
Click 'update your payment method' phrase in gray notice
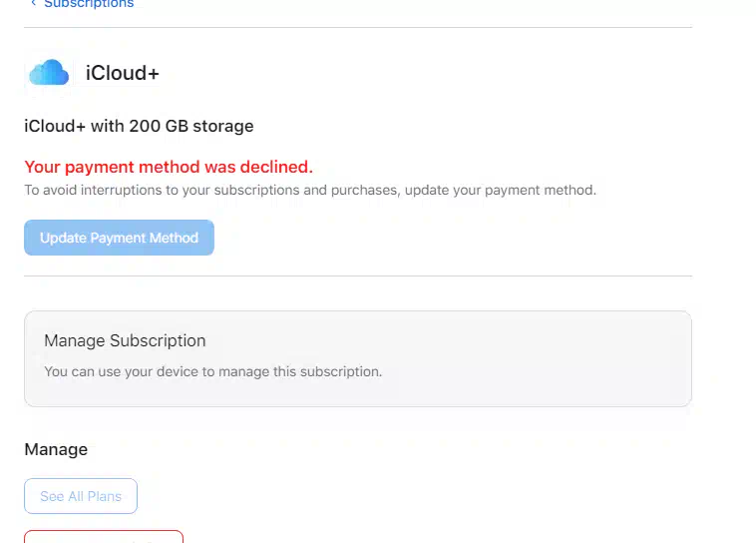coord(501,191)
